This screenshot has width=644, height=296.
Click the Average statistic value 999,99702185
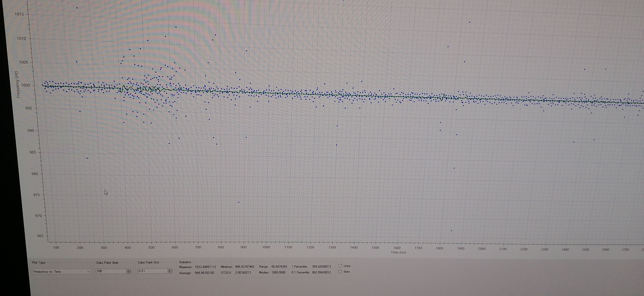[x=204, y=273]
